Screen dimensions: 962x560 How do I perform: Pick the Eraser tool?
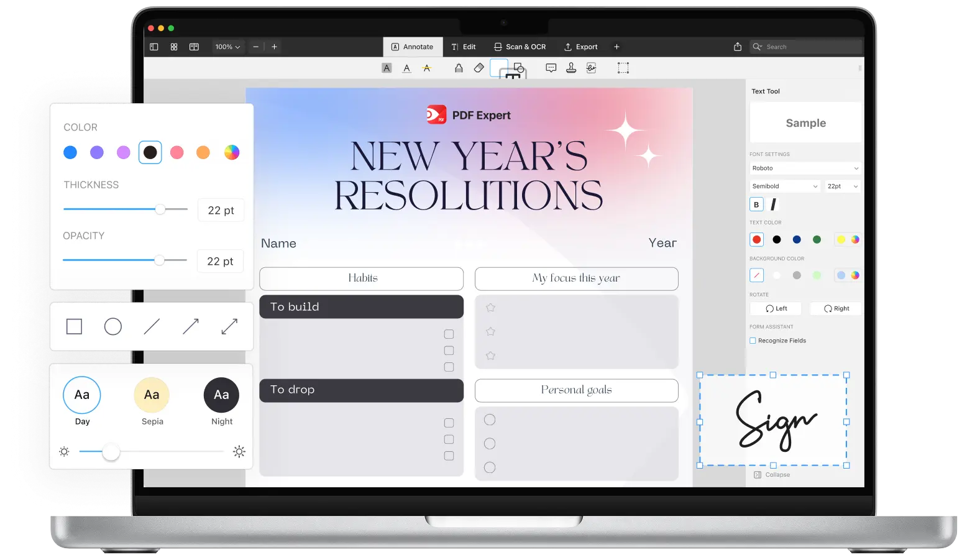click(479, 68)
